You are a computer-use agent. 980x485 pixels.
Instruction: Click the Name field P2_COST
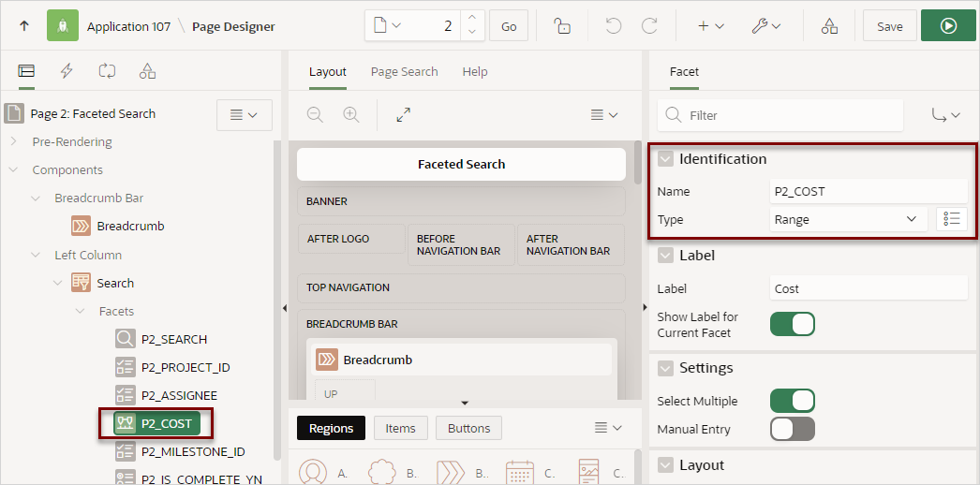(x=869, y=192)
